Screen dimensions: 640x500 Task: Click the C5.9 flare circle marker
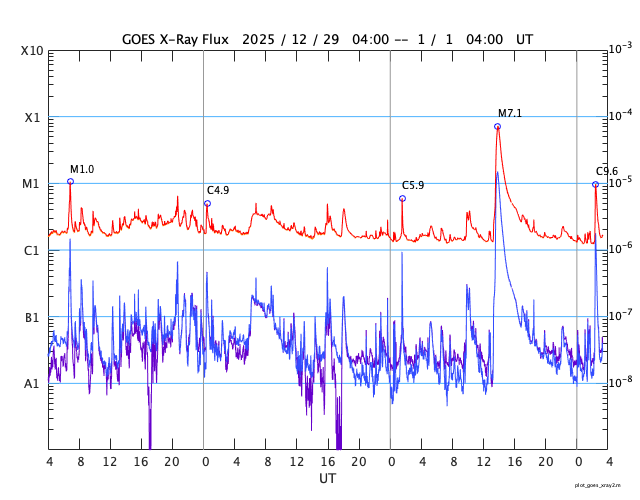402,198
